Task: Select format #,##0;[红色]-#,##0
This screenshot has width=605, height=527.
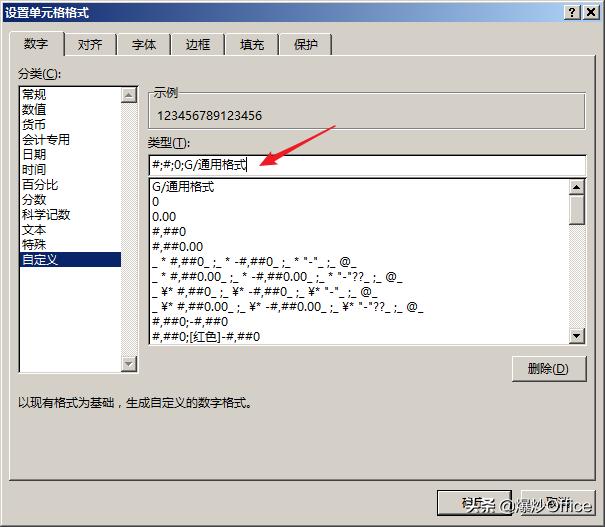Action: [x=360, y=337]
